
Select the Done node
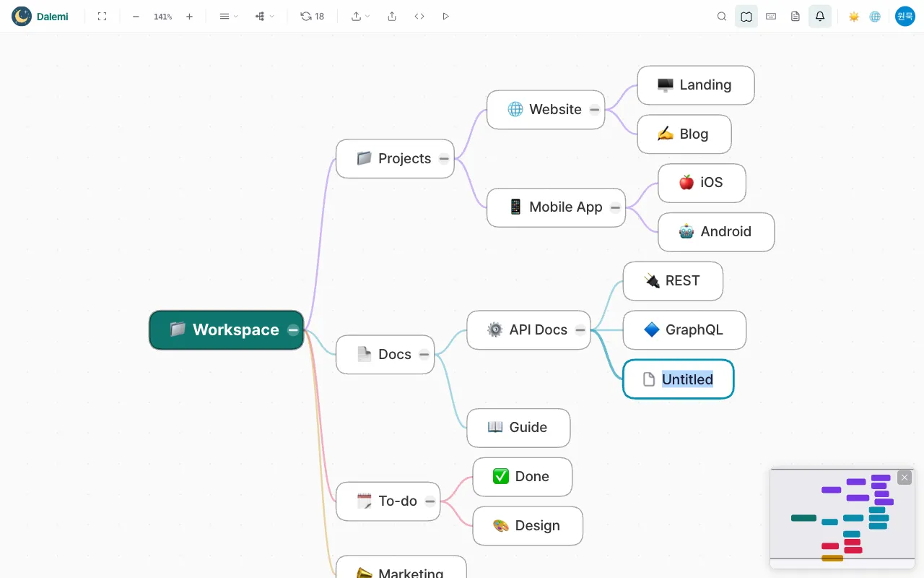pos(523,477)
